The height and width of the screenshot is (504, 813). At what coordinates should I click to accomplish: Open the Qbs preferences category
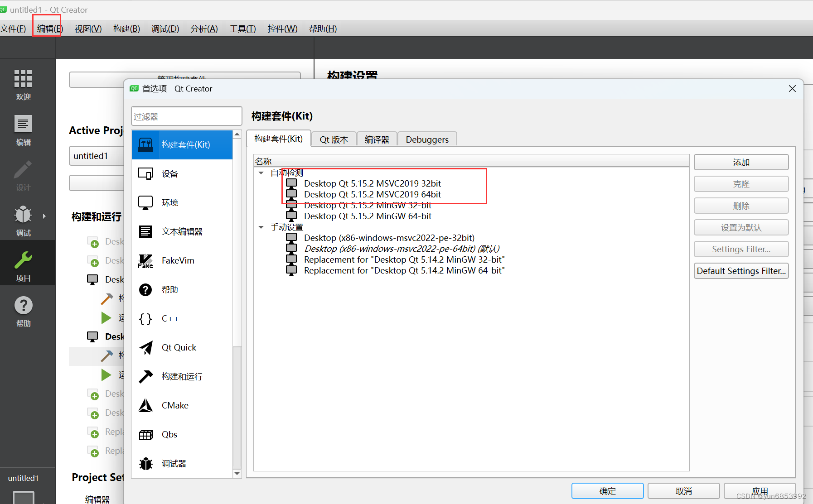182,435
